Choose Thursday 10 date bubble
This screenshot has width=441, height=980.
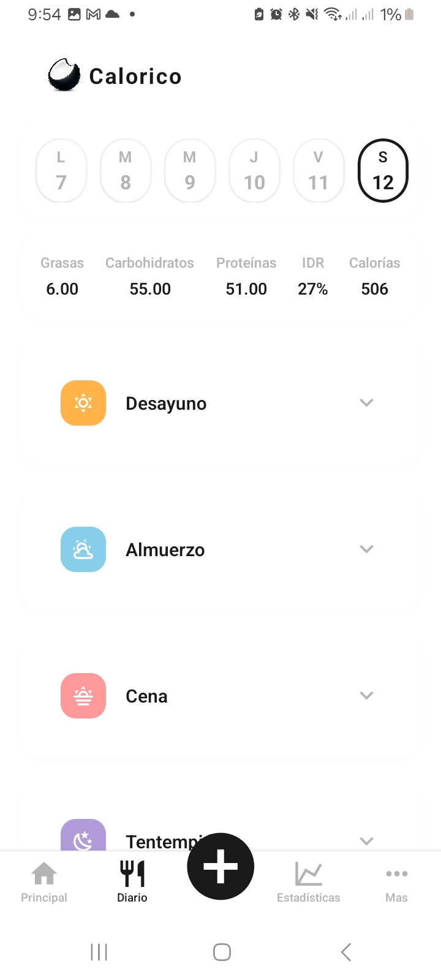click(254, 171)
